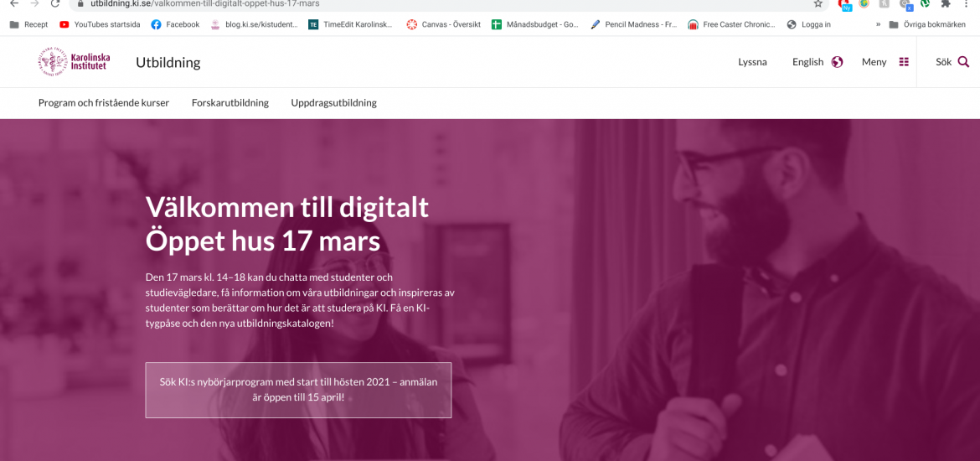Image resolution: width=980 pixels, height=461 pixels.
Task: Open the TimeEdit Karolinska bookmark
Action: tap(351, 24)
